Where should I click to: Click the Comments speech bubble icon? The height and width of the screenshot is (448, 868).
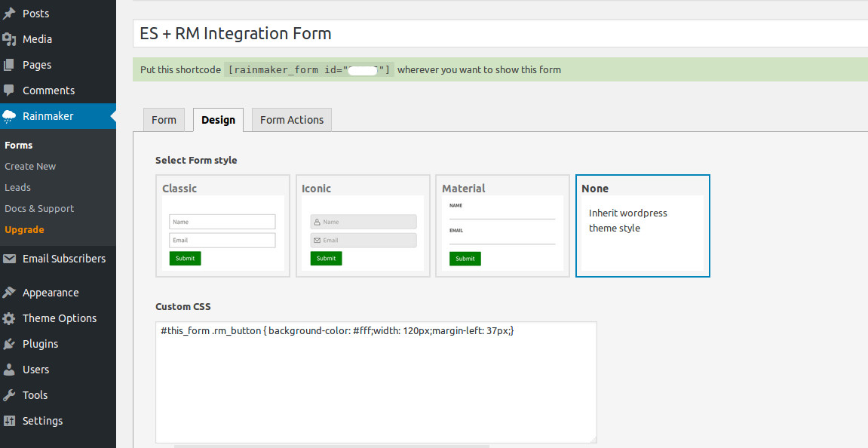click(9, 91)
